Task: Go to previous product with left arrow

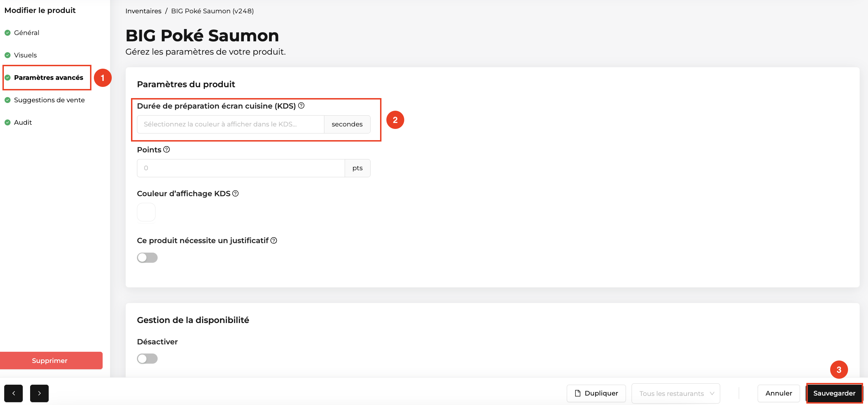Action: click(x=14, y=393)
